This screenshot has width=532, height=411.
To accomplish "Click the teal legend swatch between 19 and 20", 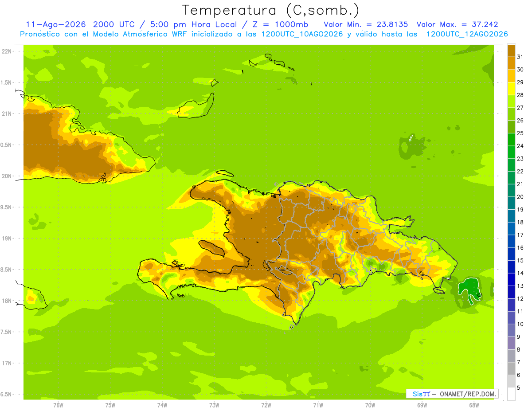I will [x=511, y=203].
